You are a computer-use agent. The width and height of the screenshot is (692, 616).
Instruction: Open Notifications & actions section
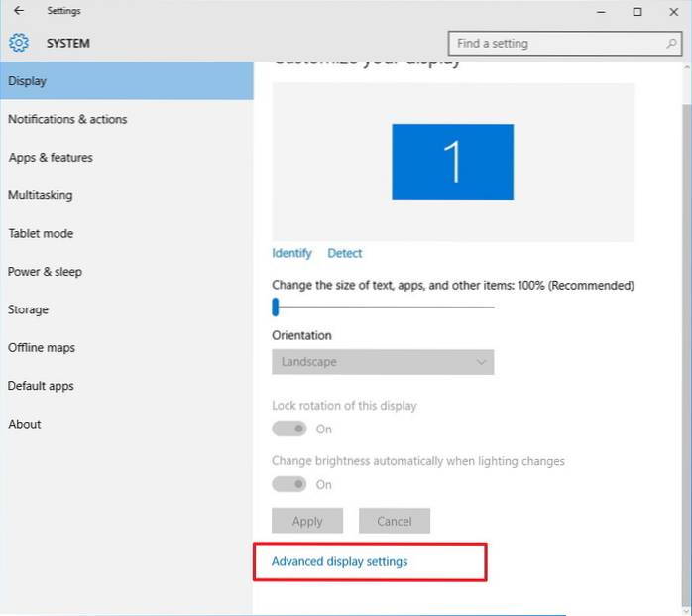pos(67,119)
